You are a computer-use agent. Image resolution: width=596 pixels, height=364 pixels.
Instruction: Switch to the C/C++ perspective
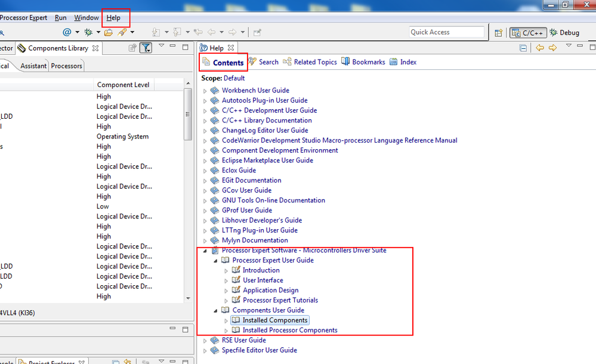coord(528,33)
